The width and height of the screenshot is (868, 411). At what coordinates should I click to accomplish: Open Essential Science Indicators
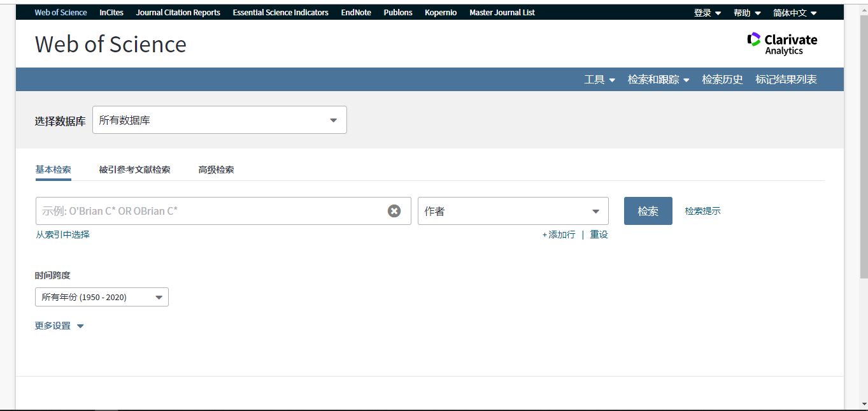(281, 12)
